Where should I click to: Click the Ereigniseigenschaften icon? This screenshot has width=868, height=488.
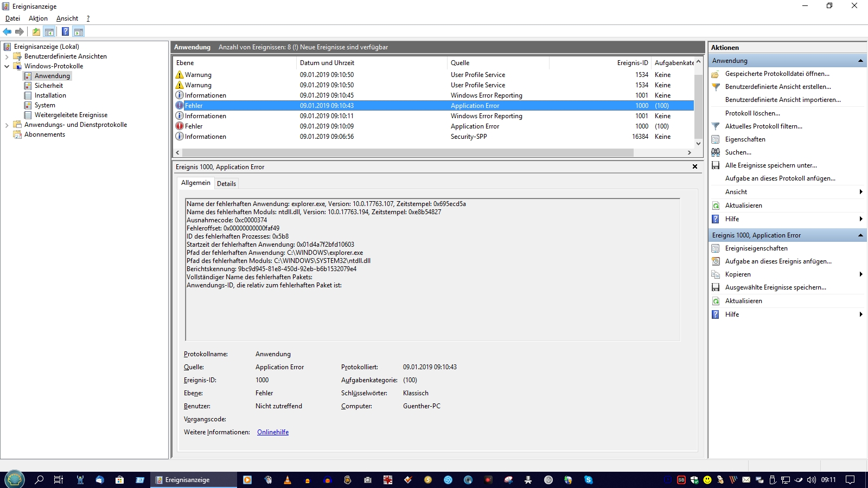pyautogui.click(x=716, y=248)
